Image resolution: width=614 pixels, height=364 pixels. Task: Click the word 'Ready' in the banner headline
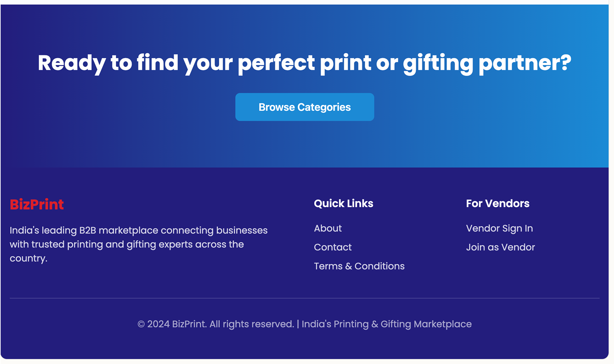tap(71, 63)
